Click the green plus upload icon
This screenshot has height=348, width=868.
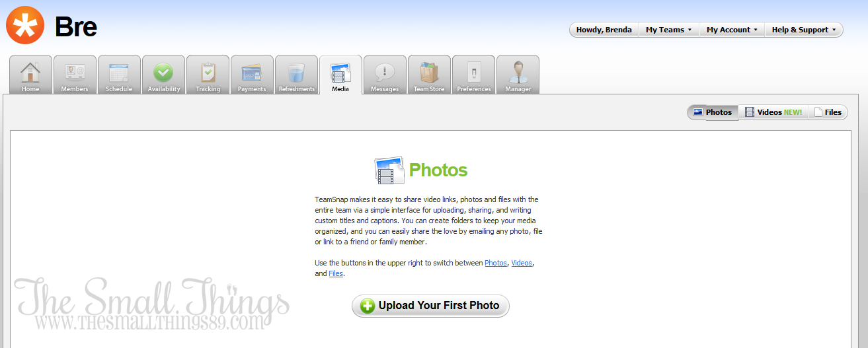coord(368,306)
